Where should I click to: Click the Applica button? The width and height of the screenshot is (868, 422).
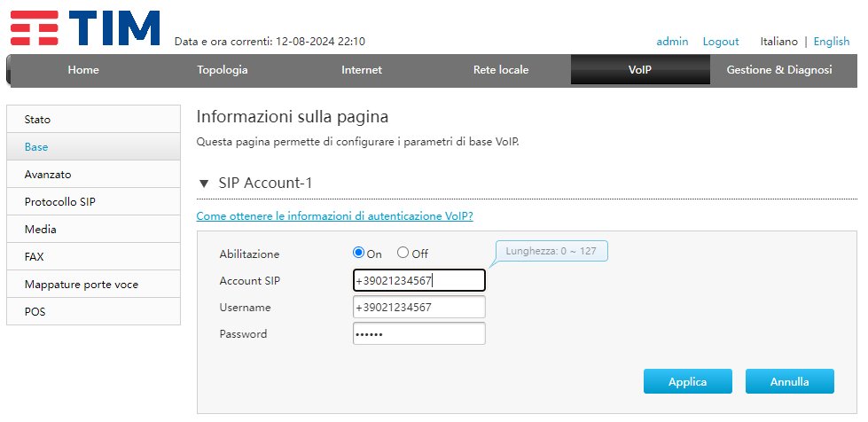687,381
